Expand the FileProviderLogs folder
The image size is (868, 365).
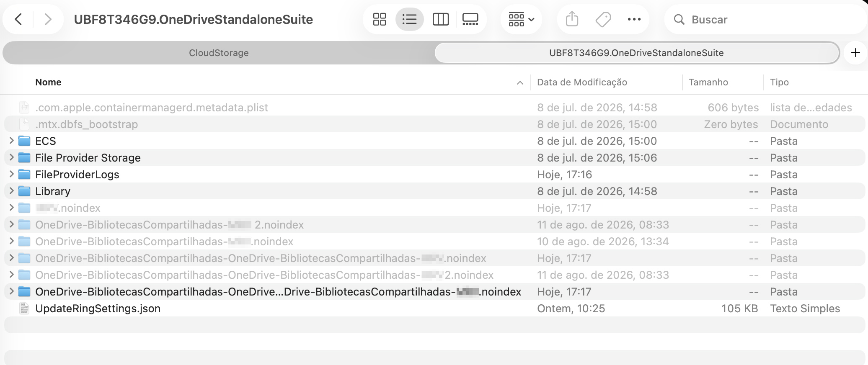11,174
